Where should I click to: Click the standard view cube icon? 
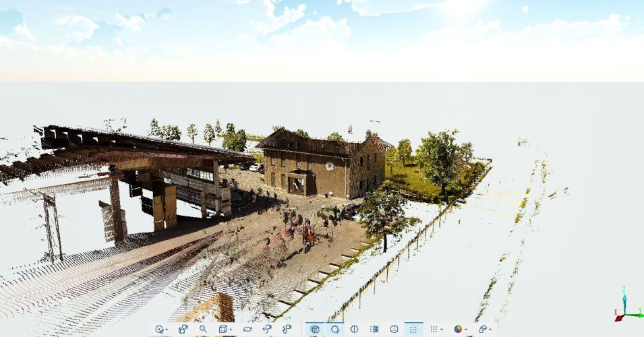pos(223,330)
